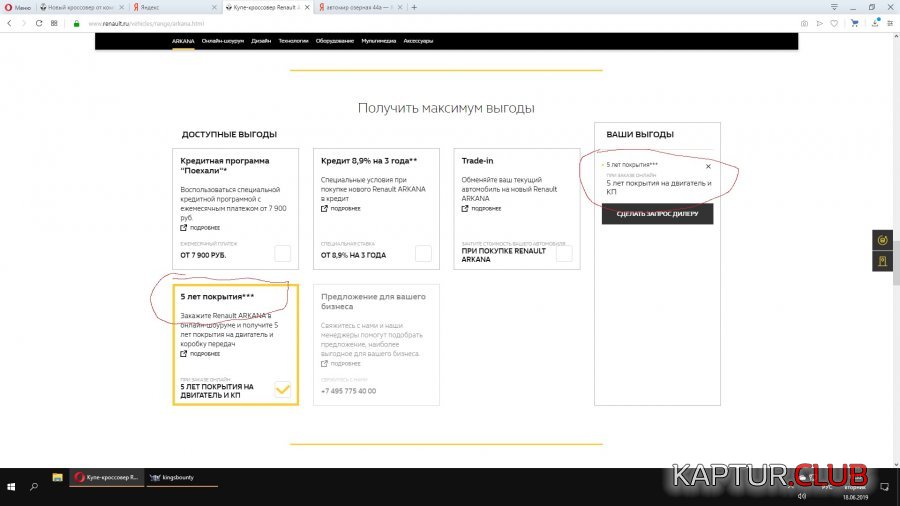This screenshot has height=506, width=900.
Task: Reload the page with refresh icon
Action: click(38, 24)
